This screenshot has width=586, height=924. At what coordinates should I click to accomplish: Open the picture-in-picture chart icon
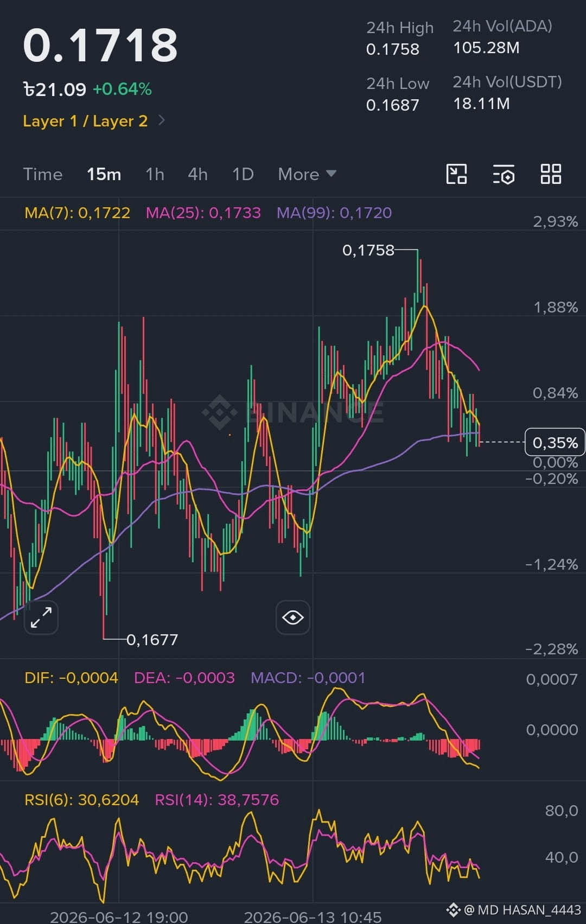456,174
